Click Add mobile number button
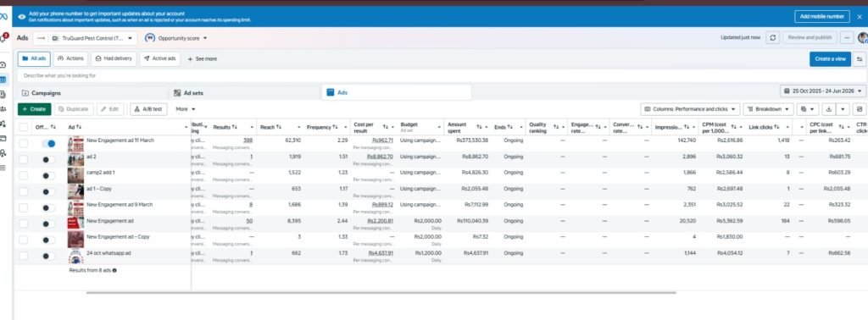 (822, 17)
